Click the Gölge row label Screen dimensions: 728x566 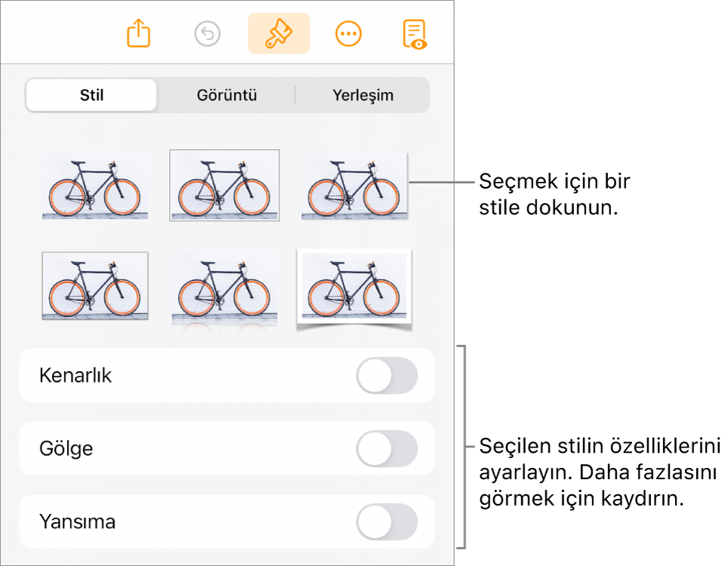coord(66,448)
